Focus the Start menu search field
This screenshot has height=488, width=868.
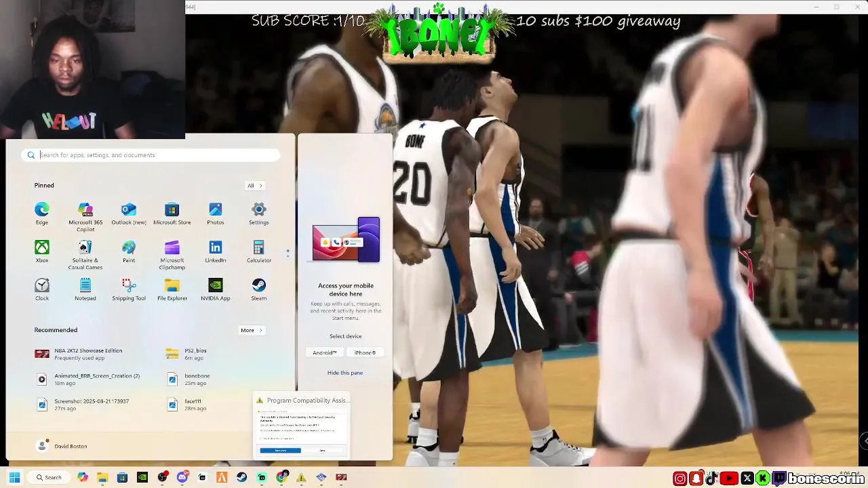(x=151, y=155)
